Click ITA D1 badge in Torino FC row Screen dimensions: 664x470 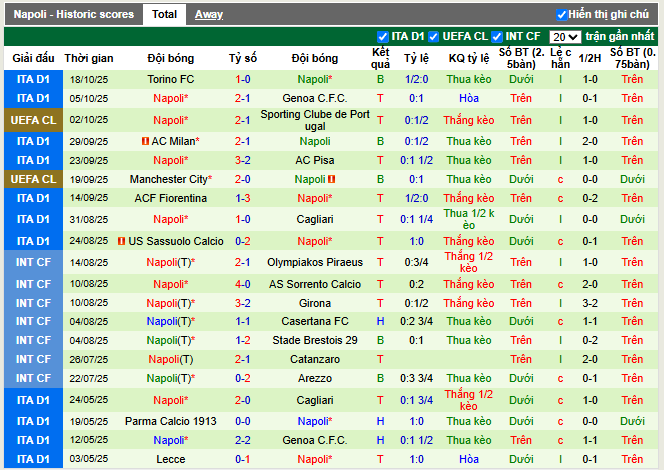pyautogui.click(x=31, y=79)
